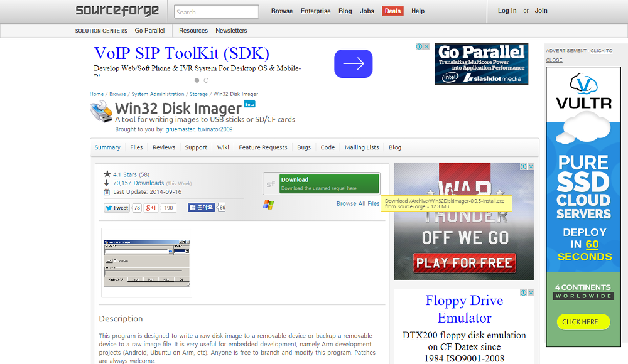Click the Vultr logo in side ad
The image size is (628, 364).
point(583,91)
